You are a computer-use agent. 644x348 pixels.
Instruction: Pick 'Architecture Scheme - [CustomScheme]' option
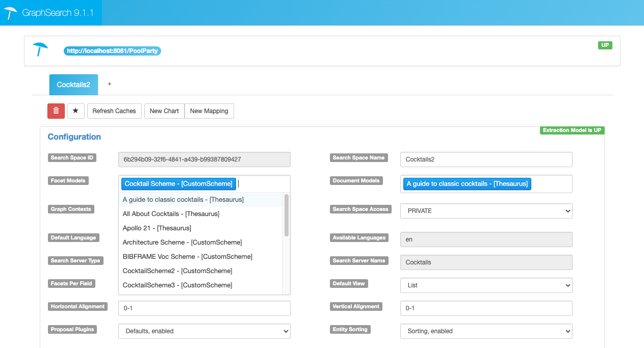tap(201, 243)
